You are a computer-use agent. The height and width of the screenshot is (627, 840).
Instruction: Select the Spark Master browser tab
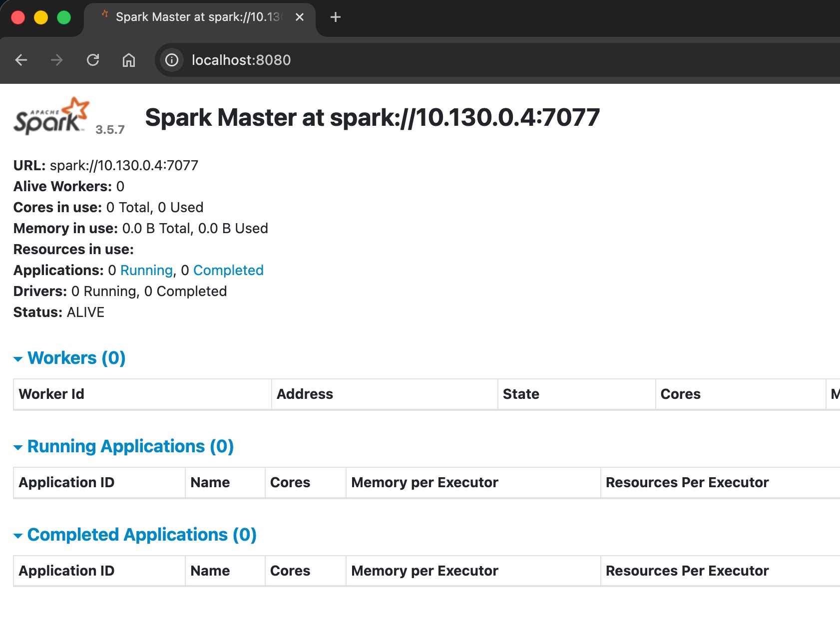[x=200, y=17]
